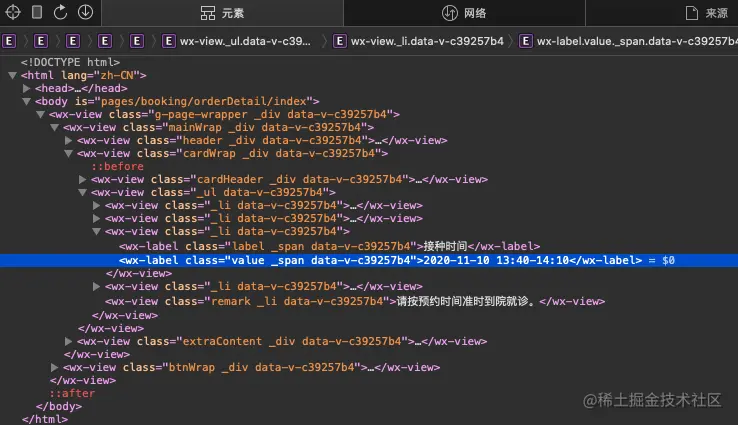738x425 pixels.
Task: Click the closing </html> tag
Action: (x=45, y=419)
